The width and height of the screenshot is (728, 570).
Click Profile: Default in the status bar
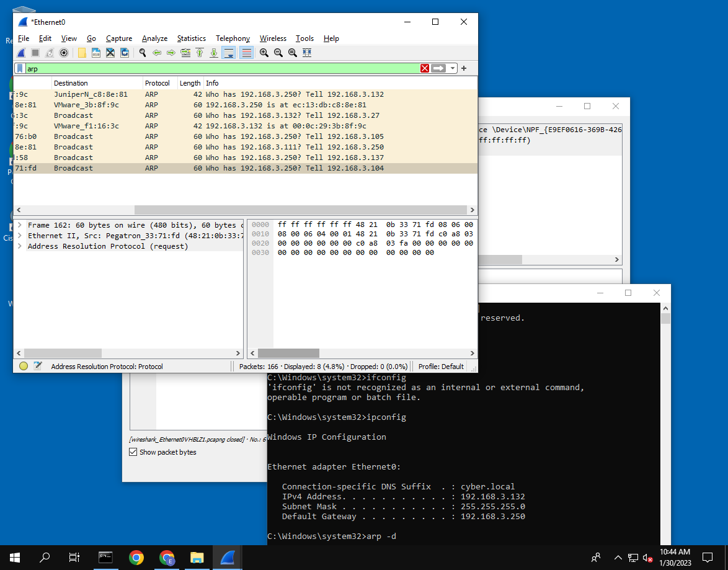[441, 367]
